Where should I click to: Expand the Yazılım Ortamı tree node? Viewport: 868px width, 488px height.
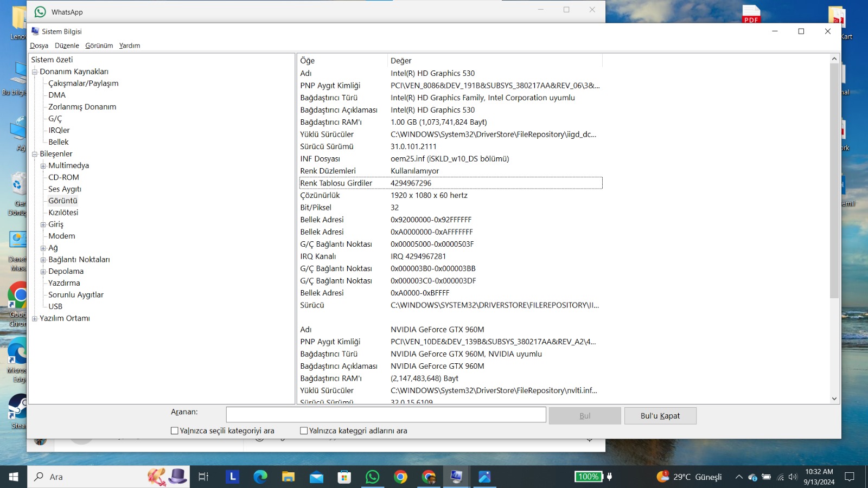point(35,319)
